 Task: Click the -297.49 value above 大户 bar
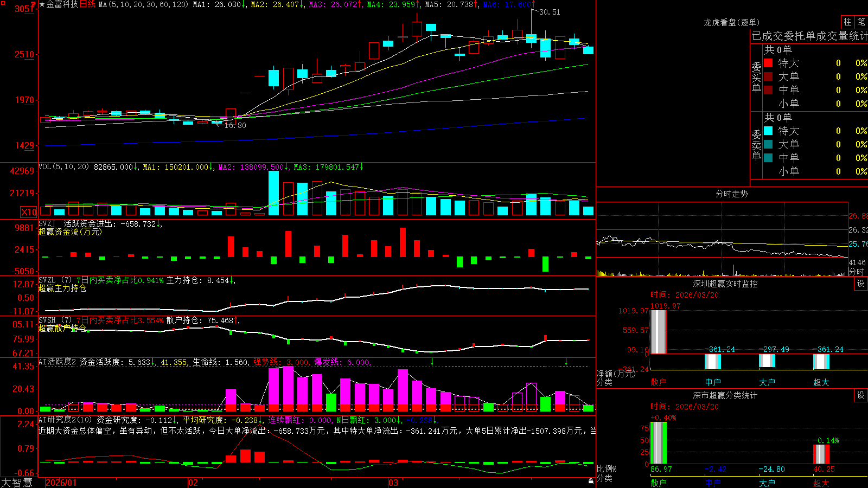click(774, 349)
